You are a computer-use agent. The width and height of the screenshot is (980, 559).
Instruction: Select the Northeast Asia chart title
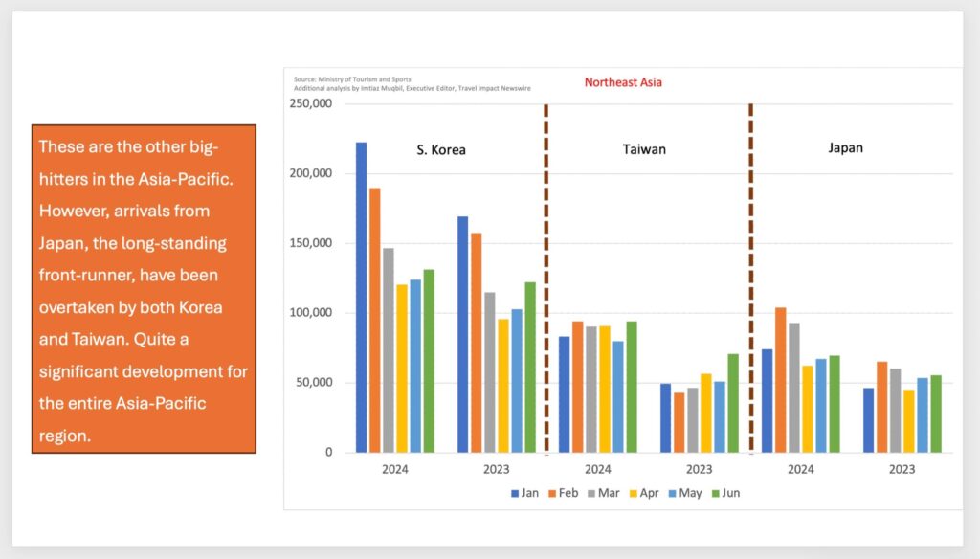pos(623,82)
